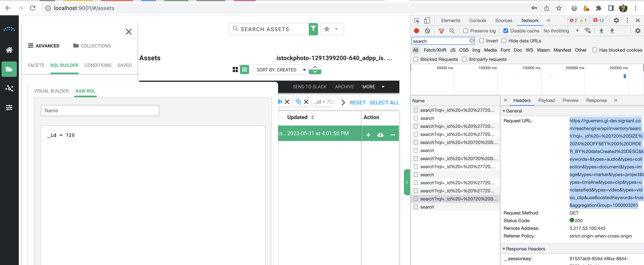Switch to grid view icon

[x=235, y=70]
